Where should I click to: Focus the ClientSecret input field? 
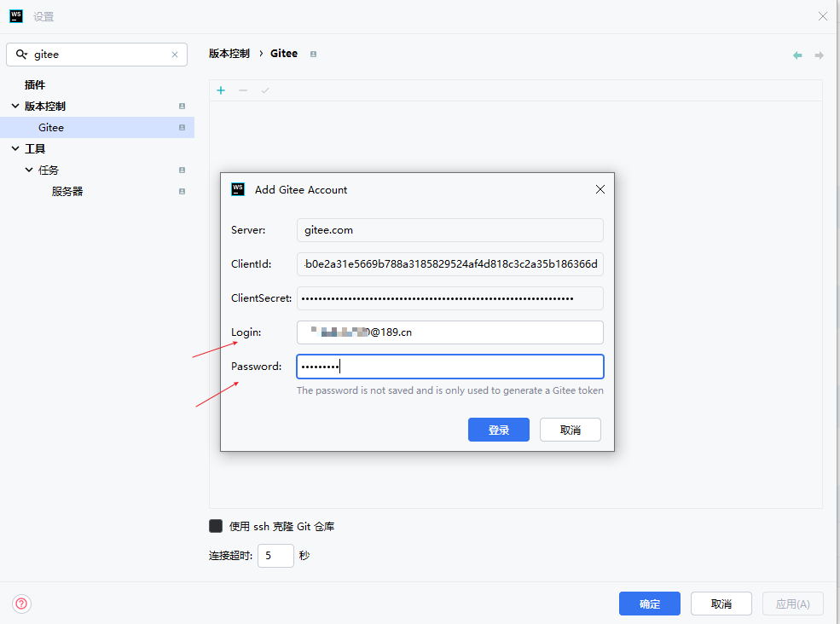click(450, 298)
